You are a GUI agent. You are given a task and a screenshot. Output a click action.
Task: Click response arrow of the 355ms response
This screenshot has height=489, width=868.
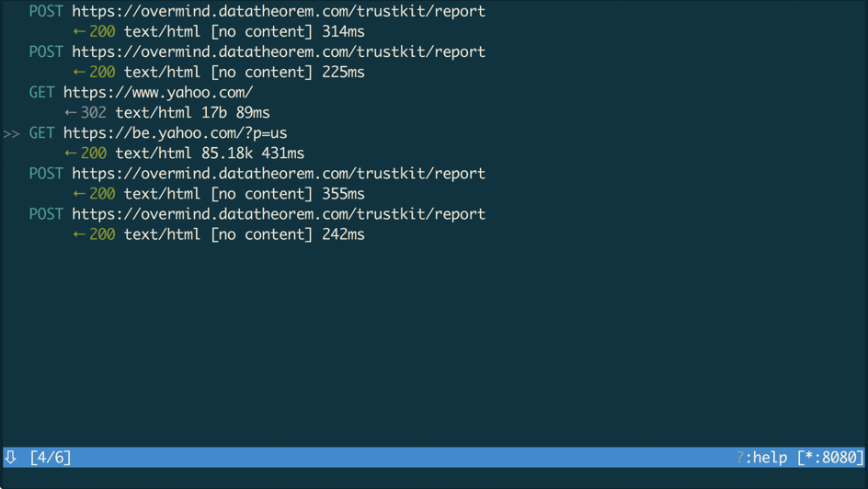79,194
